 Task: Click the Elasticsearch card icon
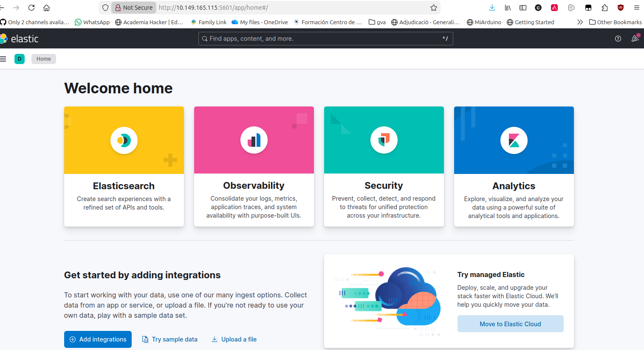coord(124,140)
